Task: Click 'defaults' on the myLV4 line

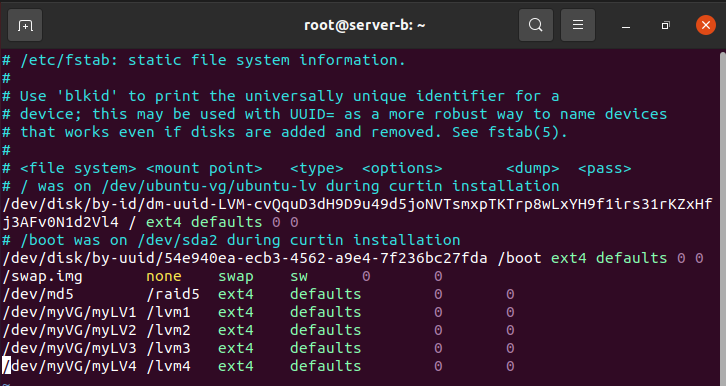Action: 325,366
